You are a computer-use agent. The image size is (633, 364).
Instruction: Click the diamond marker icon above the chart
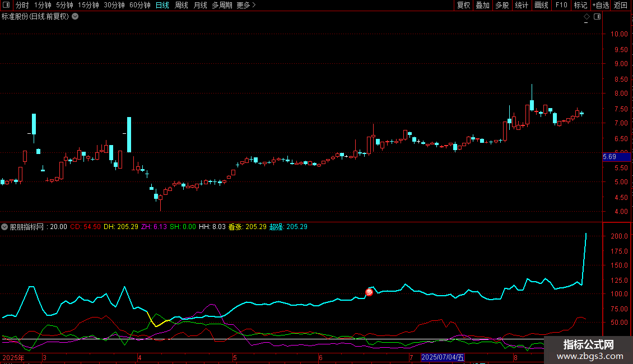(587, 17)
